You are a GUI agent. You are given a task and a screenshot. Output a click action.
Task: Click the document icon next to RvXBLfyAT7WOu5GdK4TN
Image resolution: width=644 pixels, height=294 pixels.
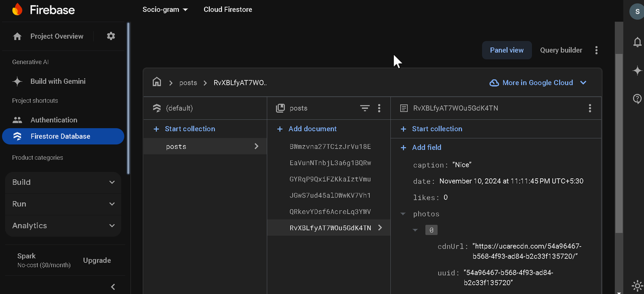(404, 108)
